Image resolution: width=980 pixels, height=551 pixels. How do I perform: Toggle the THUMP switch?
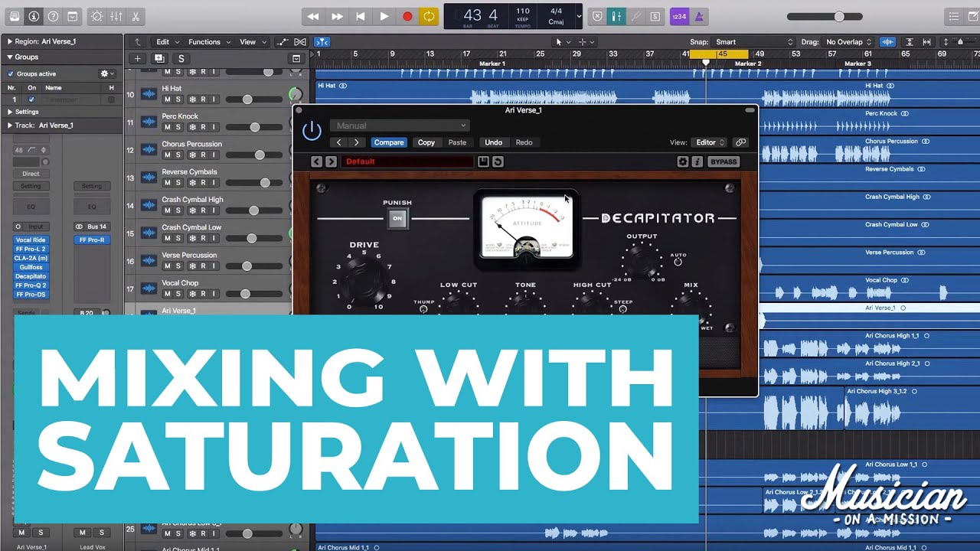pyautogui.click(x=423, y=309)
